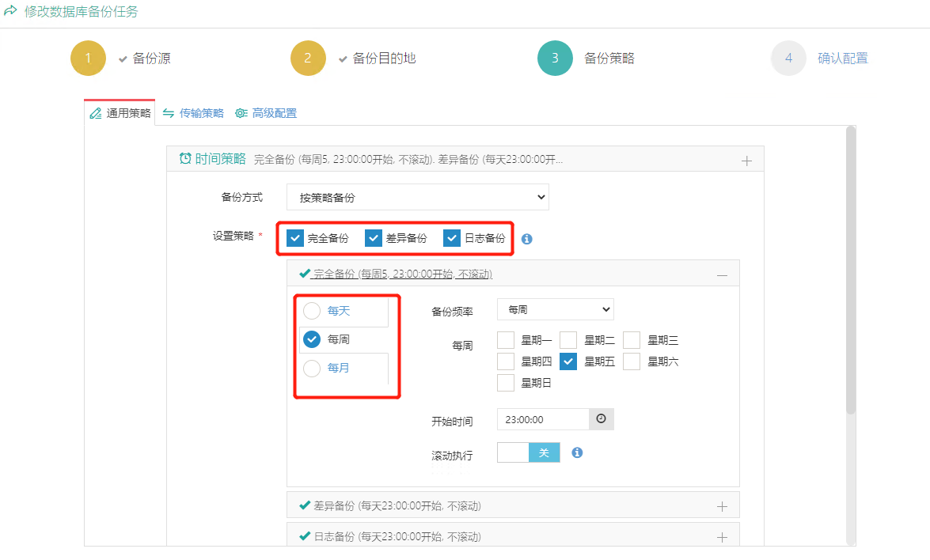The width and height of the screenshot is (930, 560).
Task: Click the info icon next to 滚动执行
Action: point(577,453)
